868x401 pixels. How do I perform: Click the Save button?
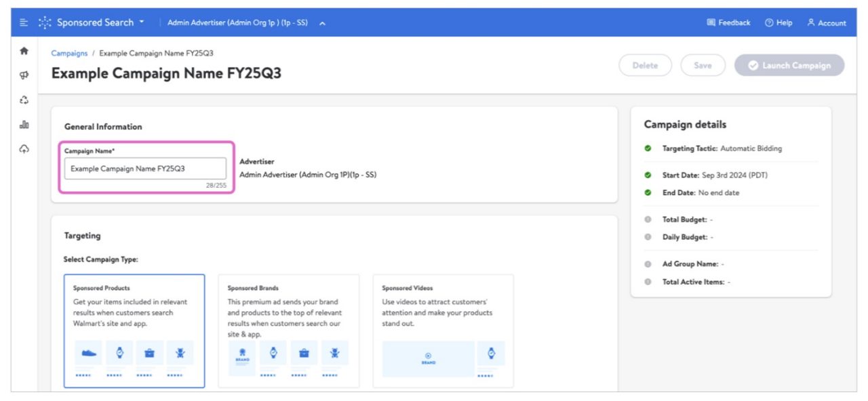coord(703,66)
